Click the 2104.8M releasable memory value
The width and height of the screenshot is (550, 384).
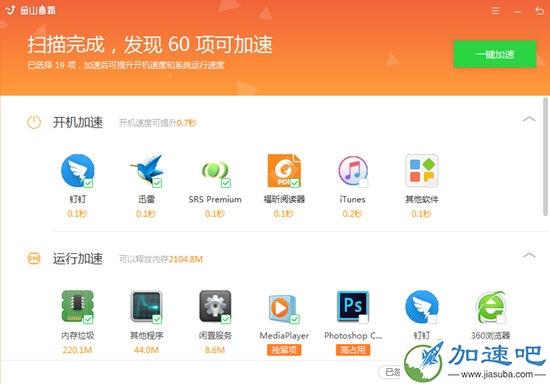(x=186, y=259)
